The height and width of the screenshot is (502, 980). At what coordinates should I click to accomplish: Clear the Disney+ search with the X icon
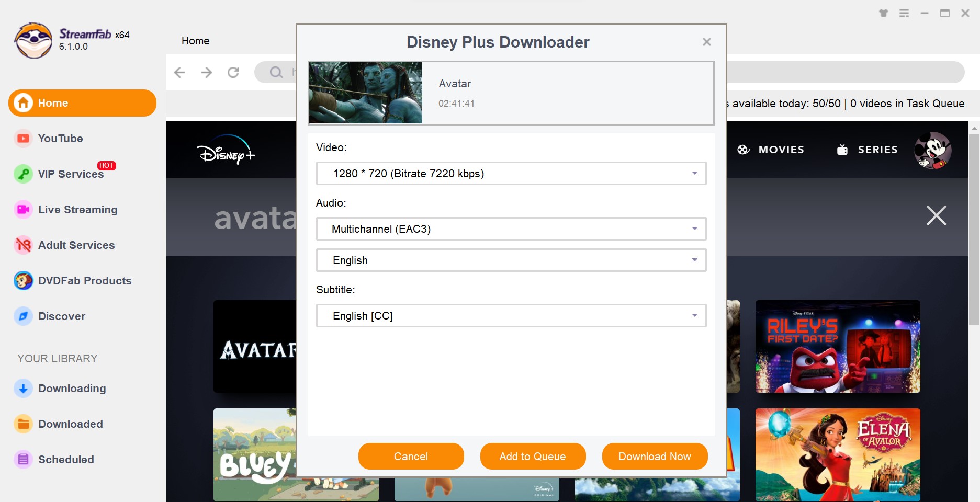[x=937, y=215]
